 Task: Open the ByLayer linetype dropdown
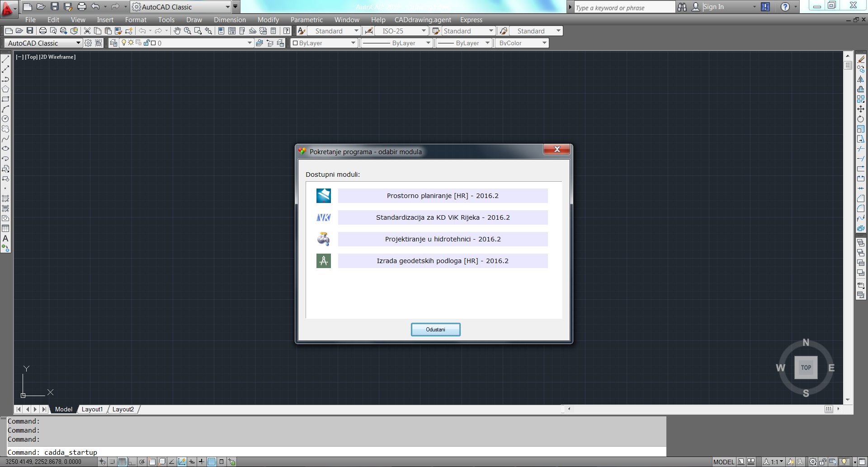point(396,43)
